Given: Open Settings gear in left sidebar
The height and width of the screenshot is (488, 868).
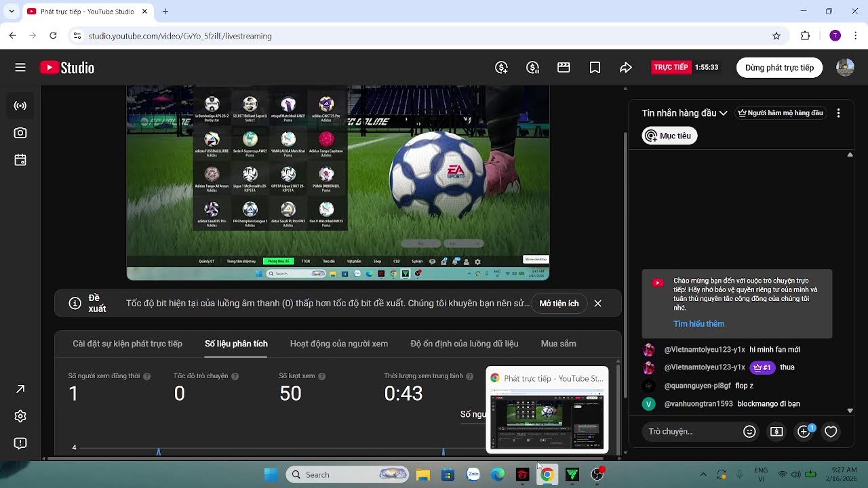Looking at the screenshot, I should pyautogui.click(x=20, y=416).
